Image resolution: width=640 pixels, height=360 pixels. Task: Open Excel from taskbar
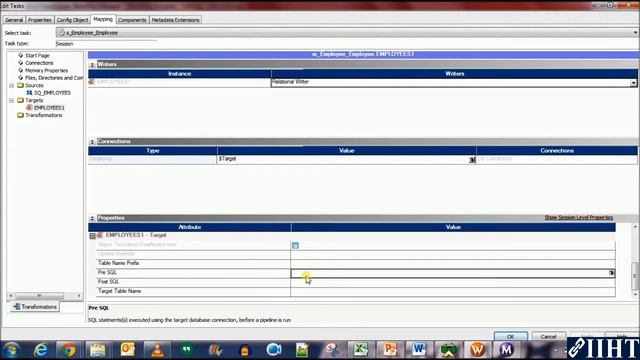(x=360, y=350)
